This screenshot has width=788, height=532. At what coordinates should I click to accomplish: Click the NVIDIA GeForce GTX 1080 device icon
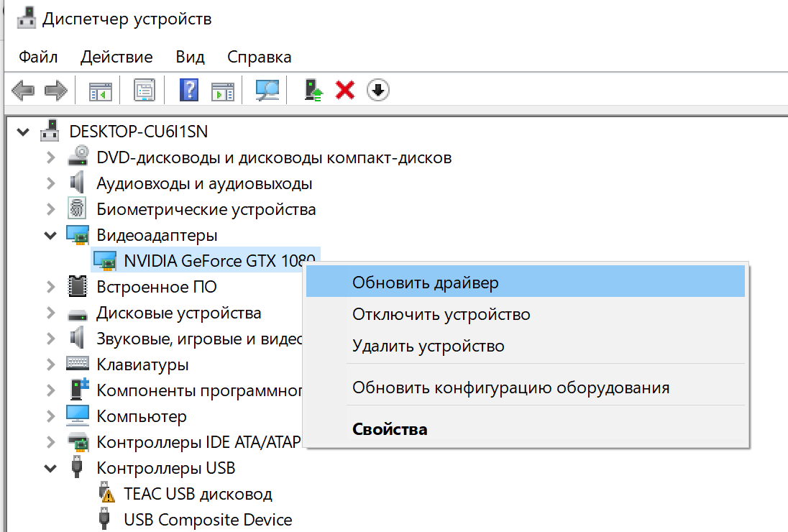(105, 260)
